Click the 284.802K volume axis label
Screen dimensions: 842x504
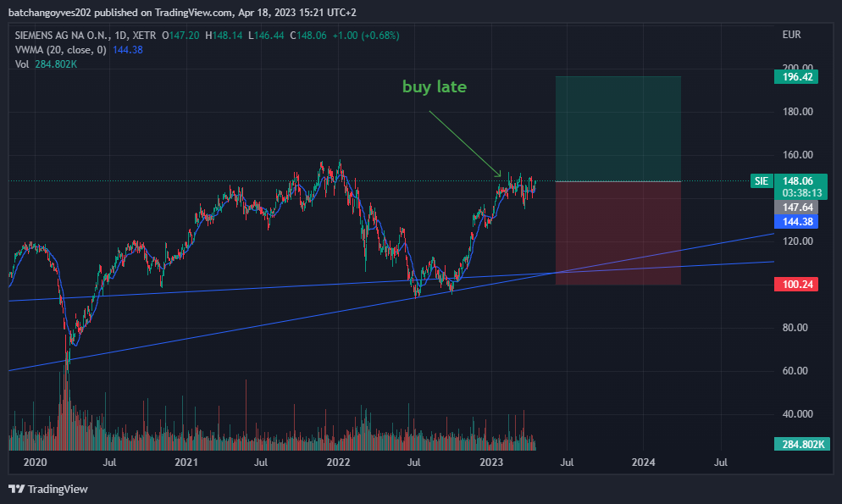click(802, 445)
